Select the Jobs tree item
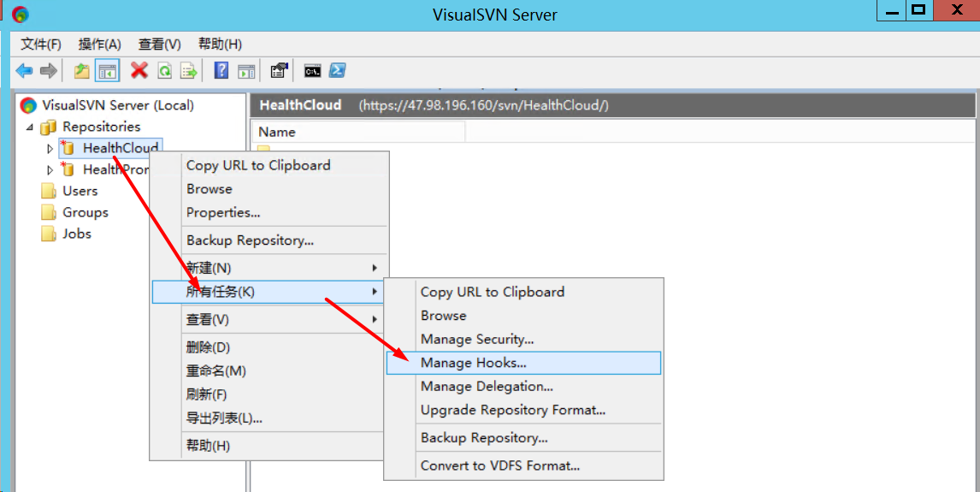Viewport: 980px width, 492px height. pyautogui.click(x=77, y=234)
